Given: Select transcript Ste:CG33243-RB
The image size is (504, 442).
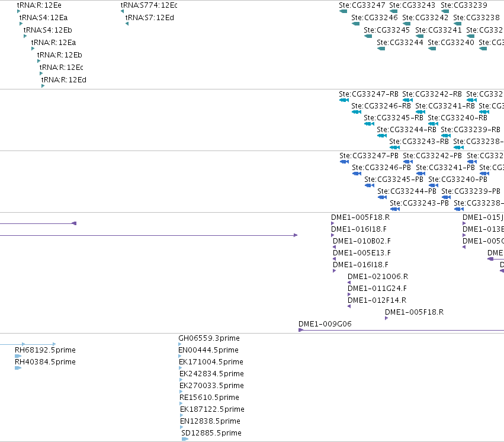Looking at the screenshot, I should [419, 142].
